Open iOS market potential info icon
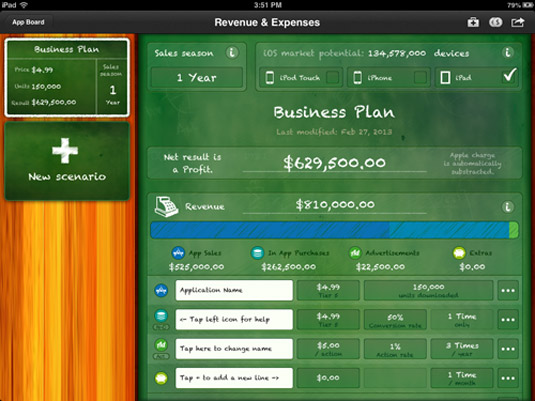Image resolution: width=535 pixels, height=401 pixels. click(508, 53)
